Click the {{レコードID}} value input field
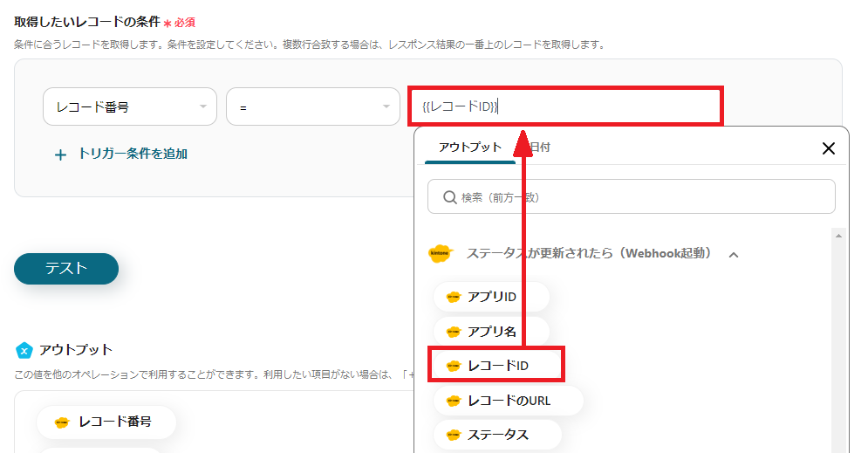Screen dimensions: 868x453 [x=565, y=106]
